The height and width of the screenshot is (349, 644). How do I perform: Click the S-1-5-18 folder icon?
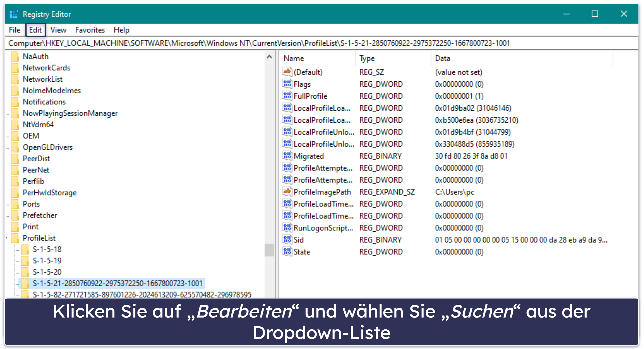click(x=25, y=249)
